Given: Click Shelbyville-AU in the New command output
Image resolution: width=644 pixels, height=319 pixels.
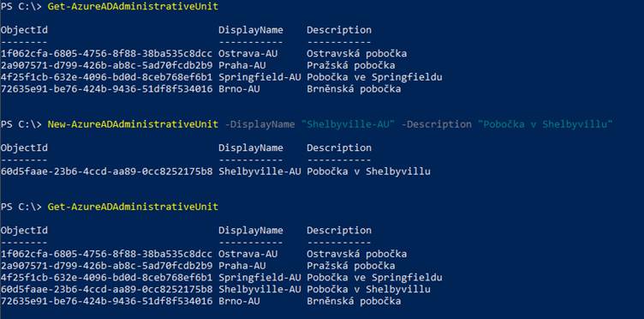Looking at the screenshot, I should coord(259,172).
